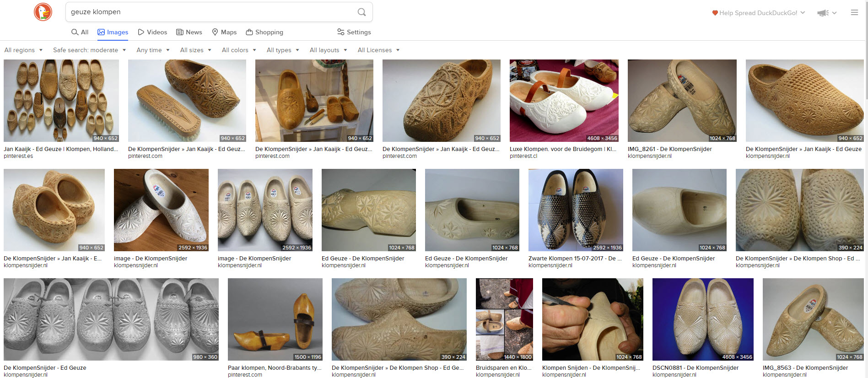The height and width of the screenshot is (378, 868).
Task: Click the Shopping bag icon
Action: [x=249, y=32]
